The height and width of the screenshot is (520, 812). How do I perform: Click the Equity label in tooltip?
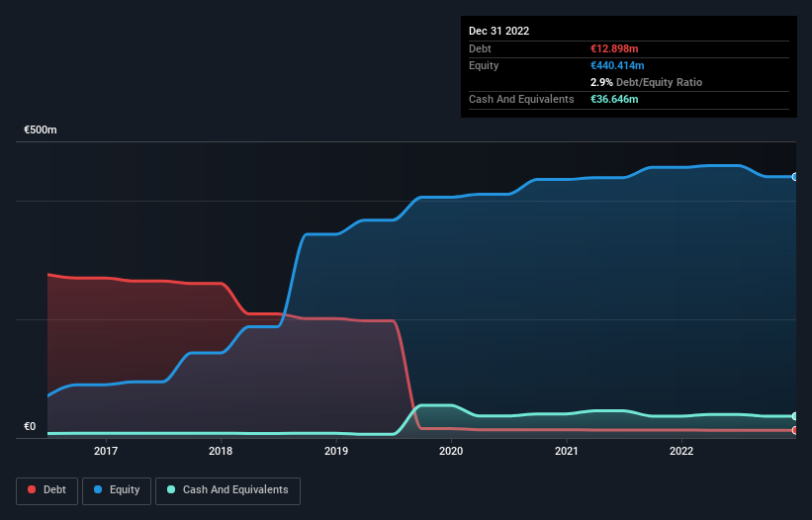(484, 65)
